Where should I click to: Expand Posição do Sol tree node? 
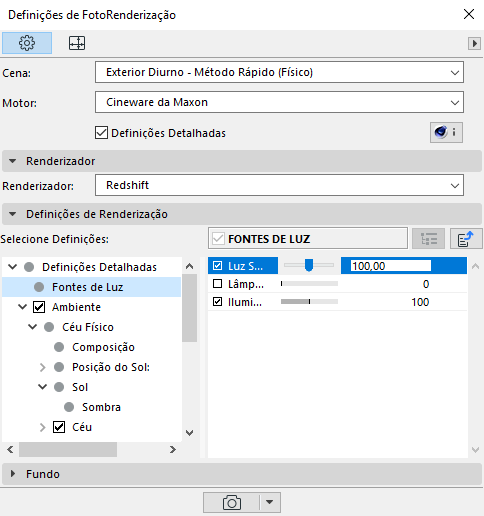42,367
